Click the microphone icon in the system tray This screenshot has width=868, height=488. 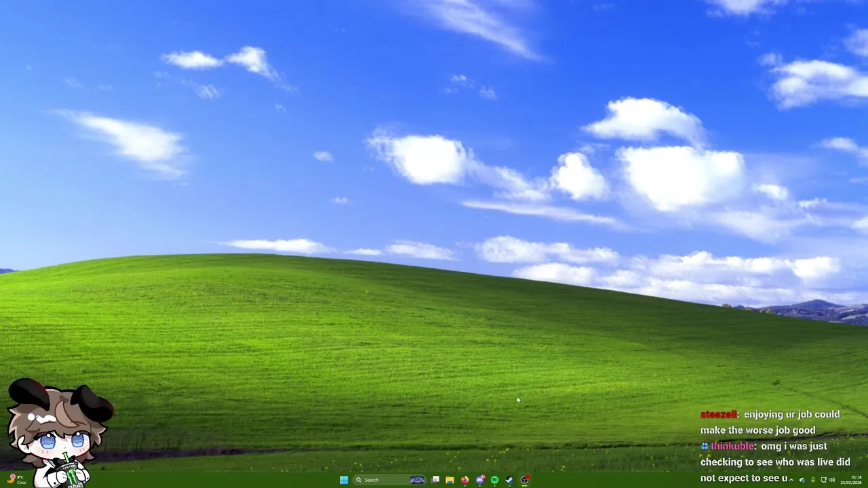[813, 480]
